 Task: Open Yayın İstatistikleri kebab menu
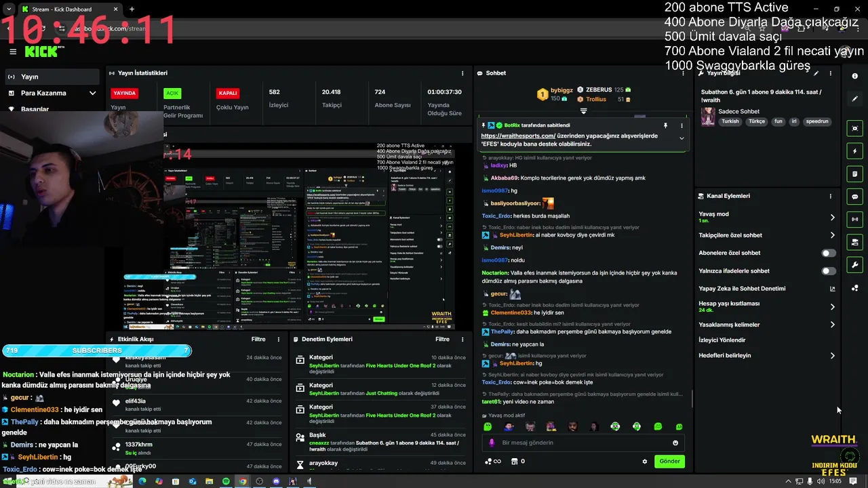tap(462, 73)
